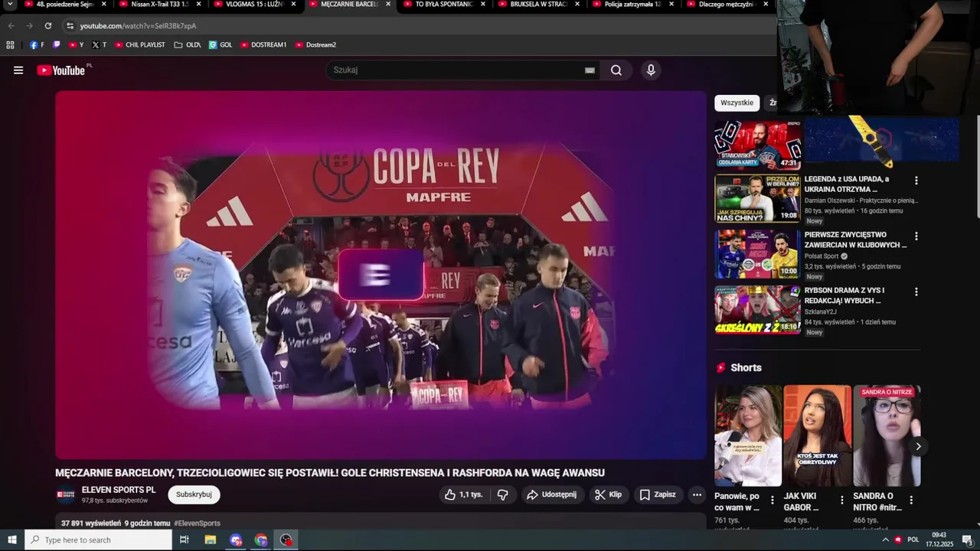Open the apps grid bookmark icon
Screen dimensions: 980x551
pyautogui.click(x=10, y=45)
